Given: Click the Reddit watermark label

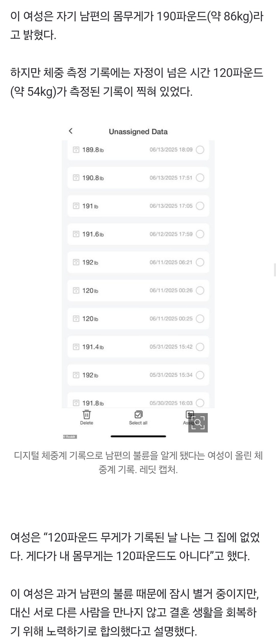Looking at the screenshot, I should click(70, 437).
